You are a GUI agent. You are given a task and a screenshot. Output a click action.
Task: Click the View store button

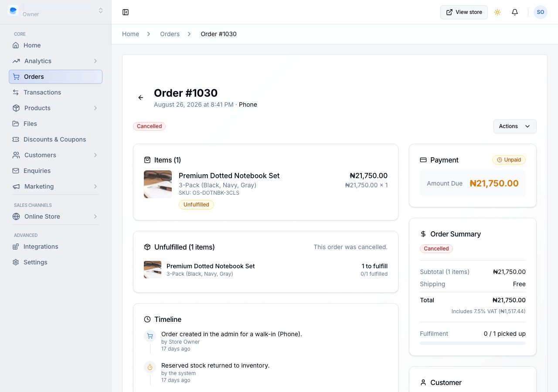(x=464, y=12)
